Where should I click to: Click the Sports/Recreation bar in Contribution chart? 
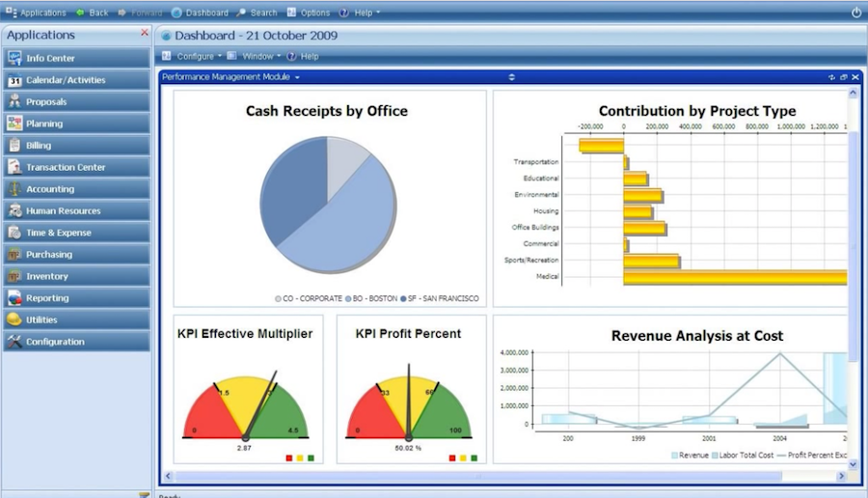point(652,261)
